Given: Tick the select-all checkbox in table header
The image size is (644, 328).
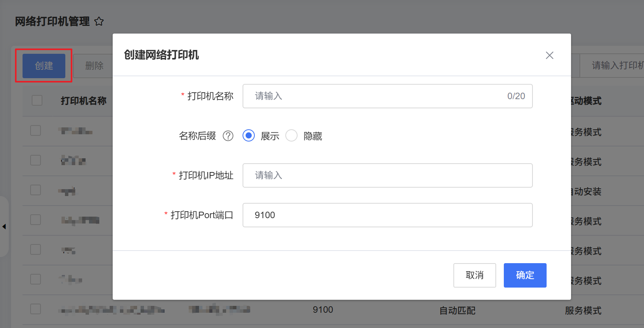Looking at the screenshot, I should (37, 101).
